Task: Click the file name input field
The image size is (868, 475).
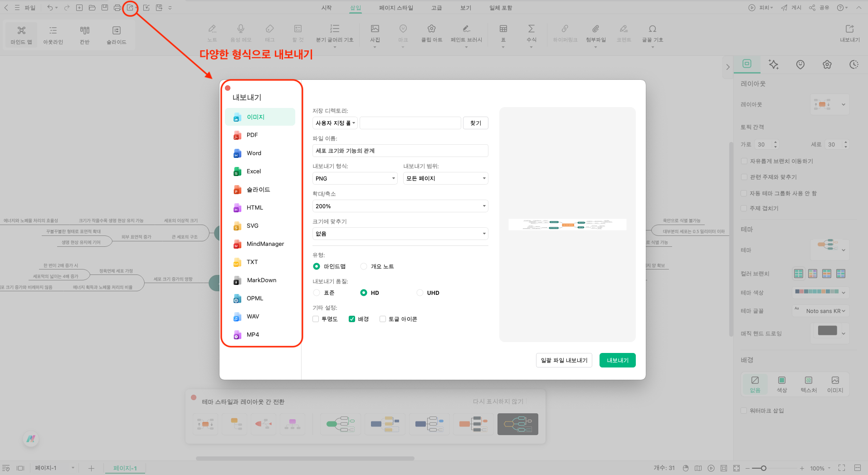Action: pyautogui.click(x=400, y=151)
